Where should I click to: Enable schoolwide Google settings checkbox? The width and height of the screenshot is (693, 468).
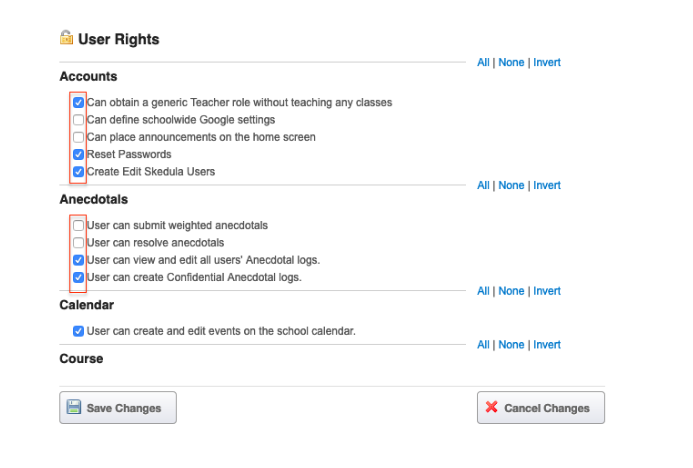point(78,120)
